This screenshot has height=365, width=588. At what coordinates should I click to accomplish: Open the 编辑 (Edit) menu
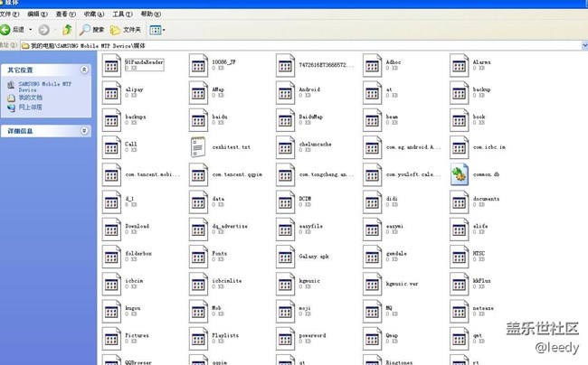pos(39,14)
